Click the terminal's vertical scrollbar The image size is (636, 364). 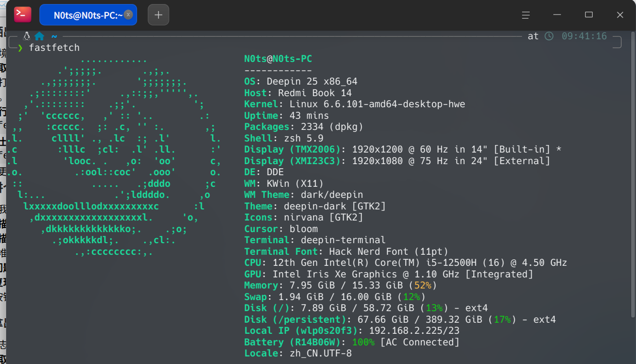click(632, 174)
